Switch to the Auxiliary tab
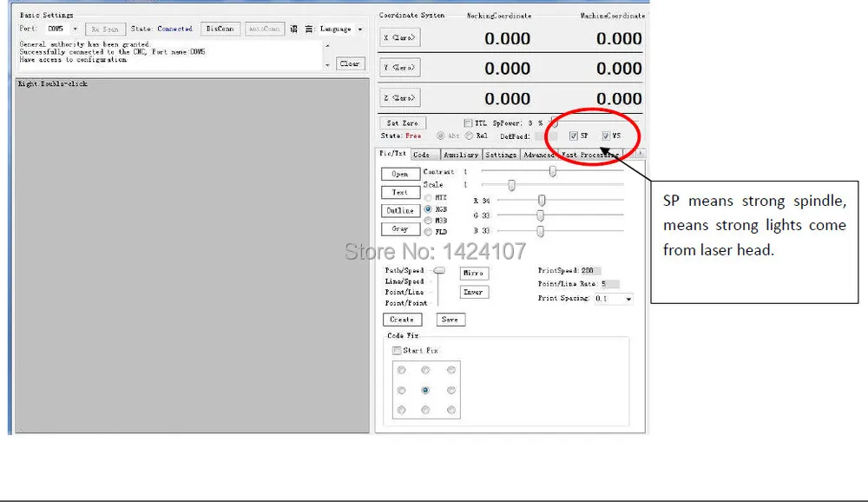The height and width of the screenshot is (502, 868). tap(461, 155)
